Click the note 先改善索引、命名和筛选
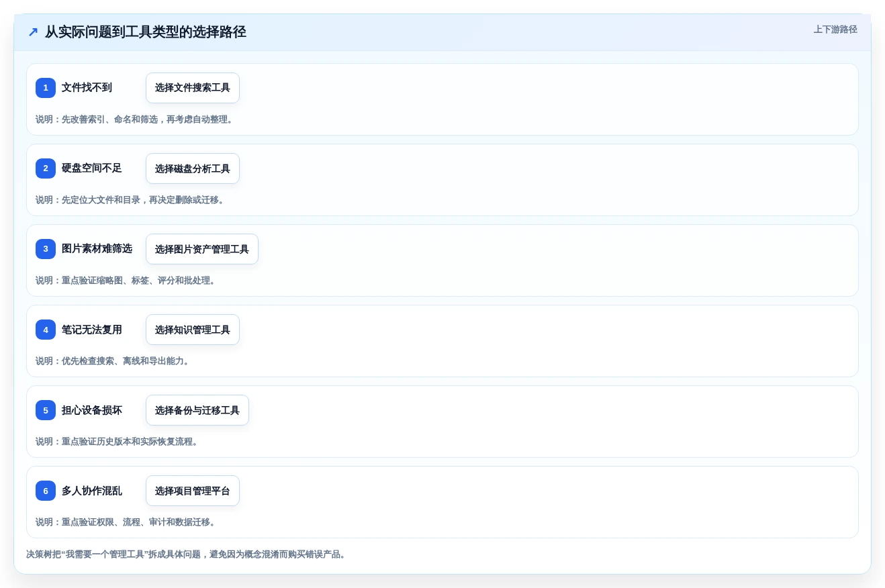 134,119
